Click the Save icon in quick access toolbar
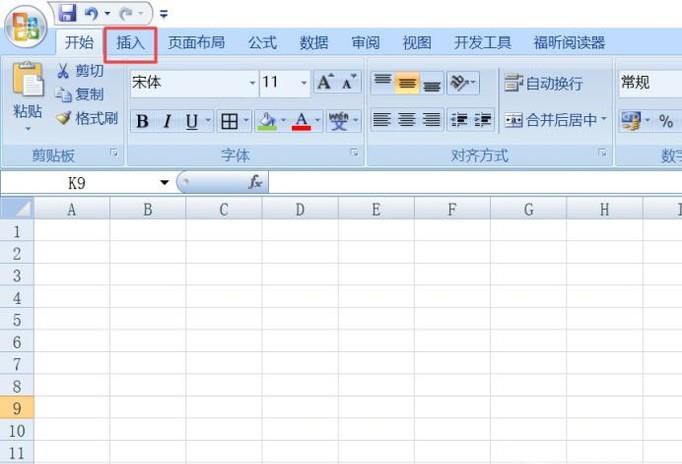The width and height of the screenshot is (682, 464). (x=67, y=13)
